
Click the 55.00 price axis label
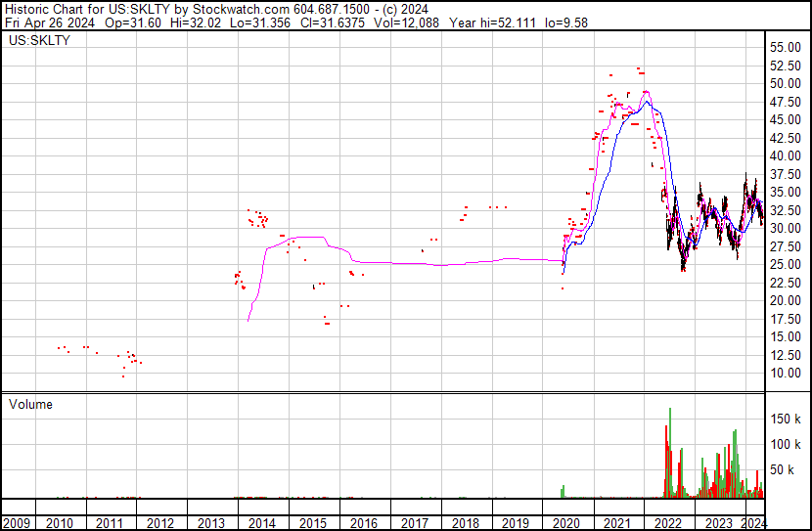pyautogui.click(x=786, y=47)
